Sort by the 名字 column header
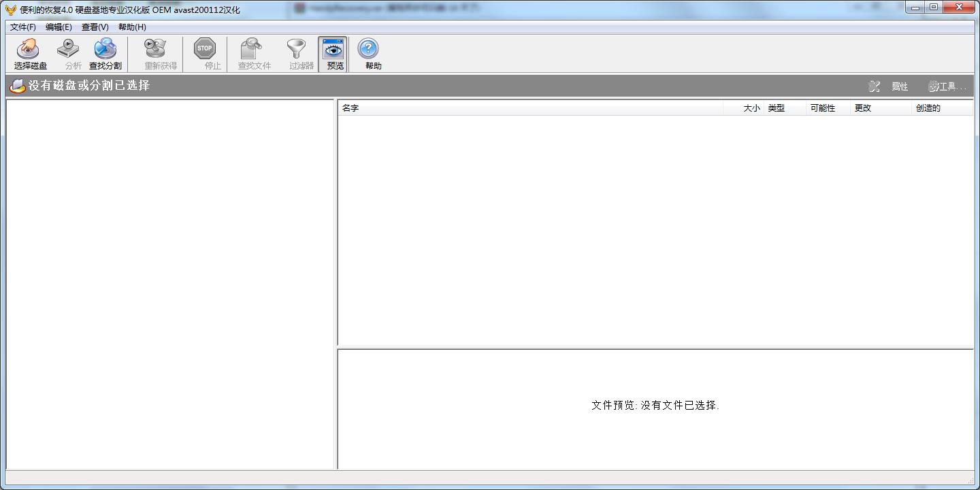 point(530,108)
